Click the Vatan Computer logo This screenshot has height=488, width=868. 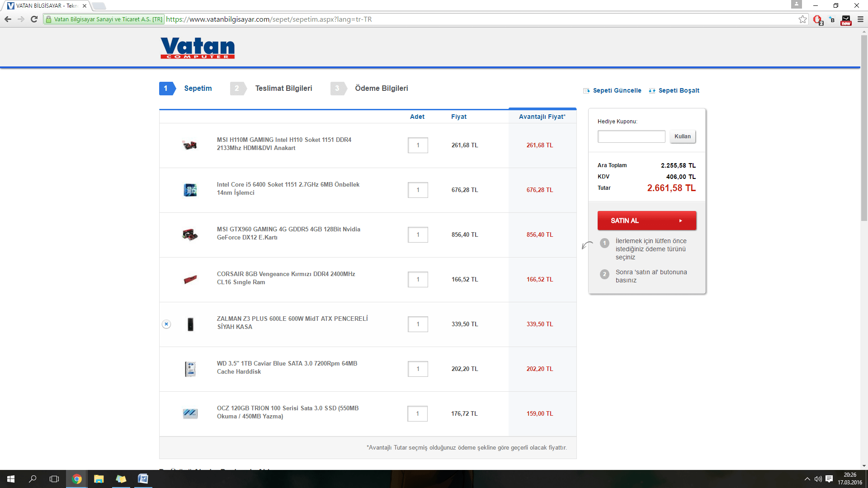198,48
